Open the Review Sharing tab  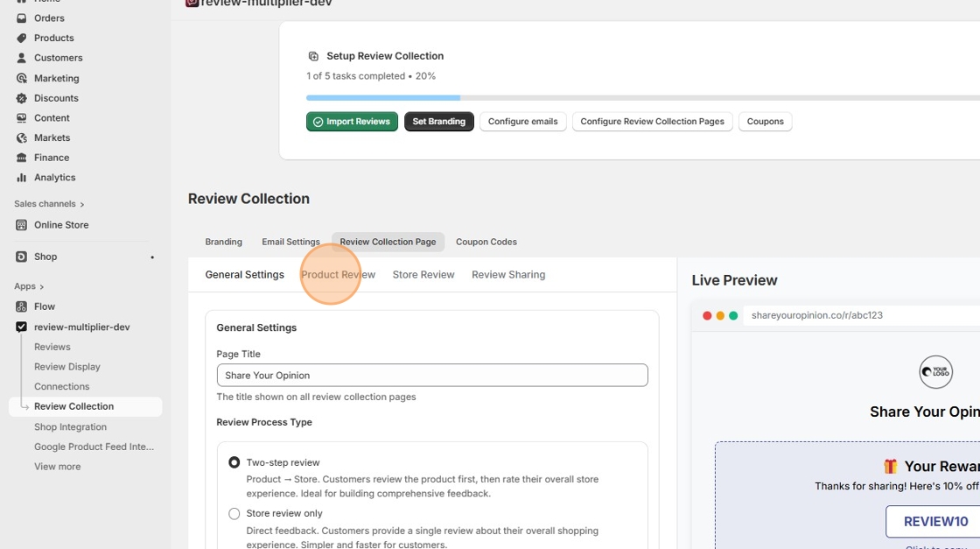pos(508,274)
